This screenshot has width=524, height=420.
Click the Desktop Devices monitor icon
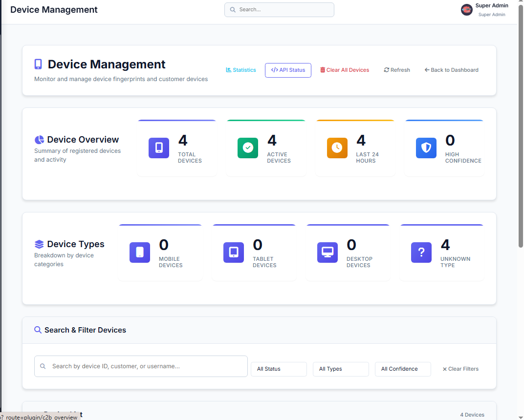click(327, 252)
